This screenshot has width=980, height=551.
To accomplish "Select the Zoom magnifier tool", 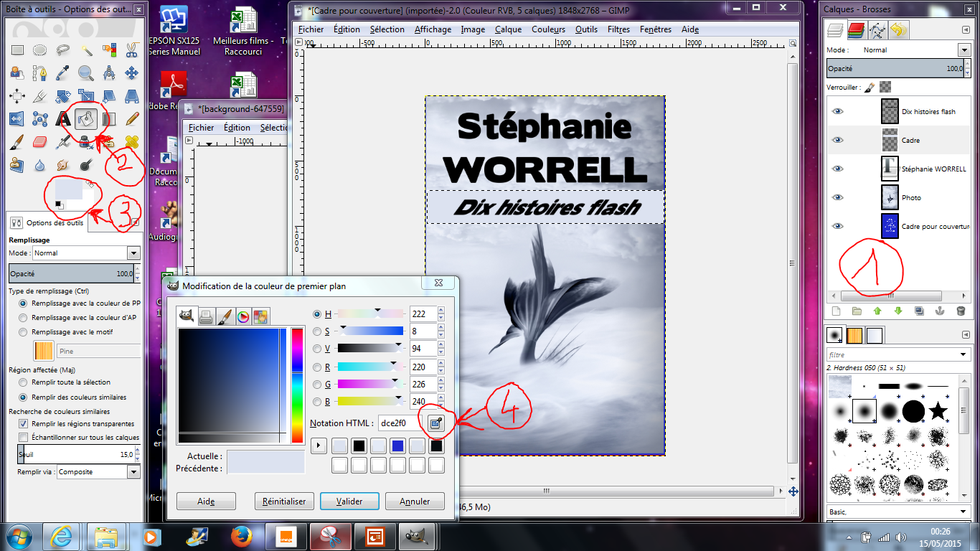I will [86, 73].
